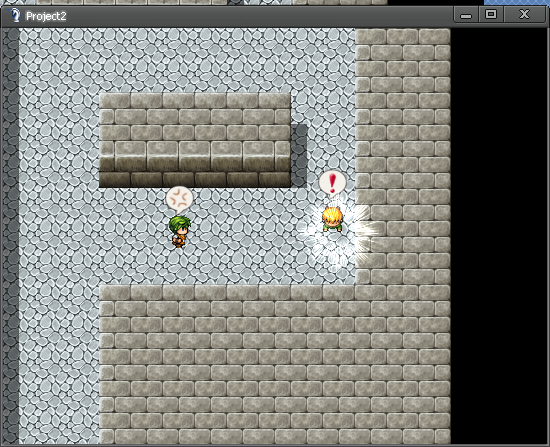The height and width of the screenshot is (447, 550).
Task: Click the anger symbol speech balloon
Action: [x=180, y=199]
